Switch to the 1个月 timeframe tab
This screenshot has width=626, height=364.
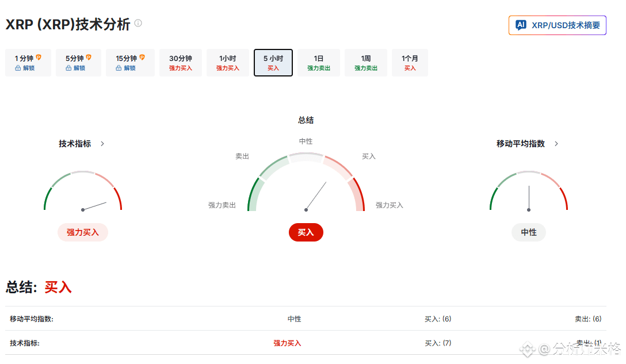click(x=410, y=63)
